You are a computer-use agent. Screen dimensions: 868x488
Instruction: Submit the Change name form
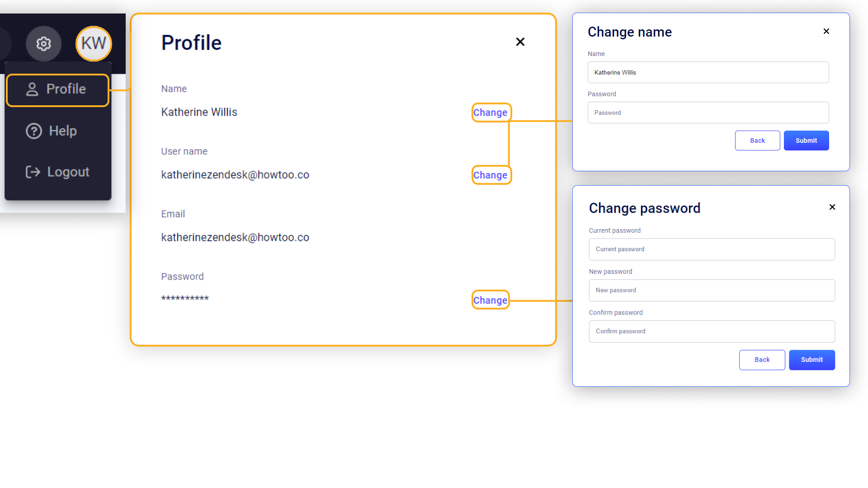[806, 141]
